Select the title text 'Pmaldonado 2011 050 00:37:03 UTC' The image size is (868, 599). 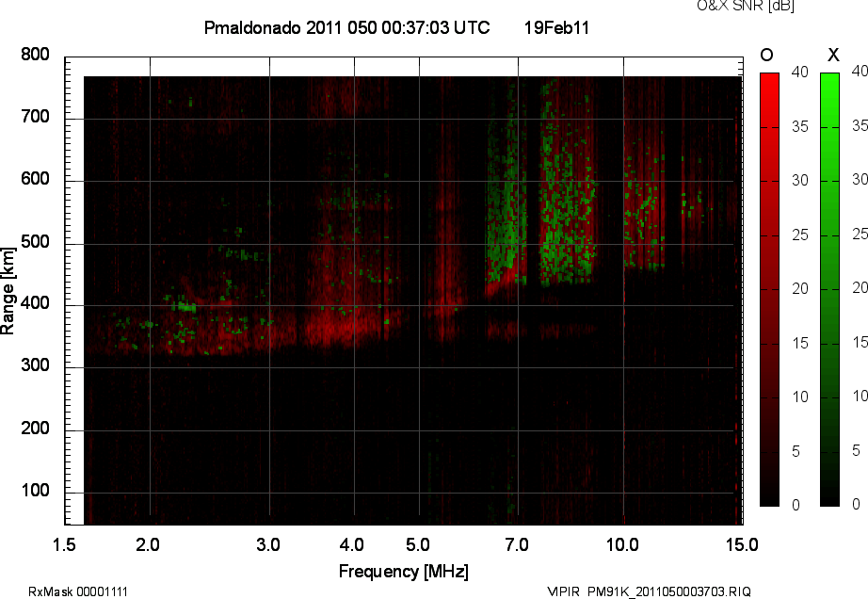click(346, 27)
